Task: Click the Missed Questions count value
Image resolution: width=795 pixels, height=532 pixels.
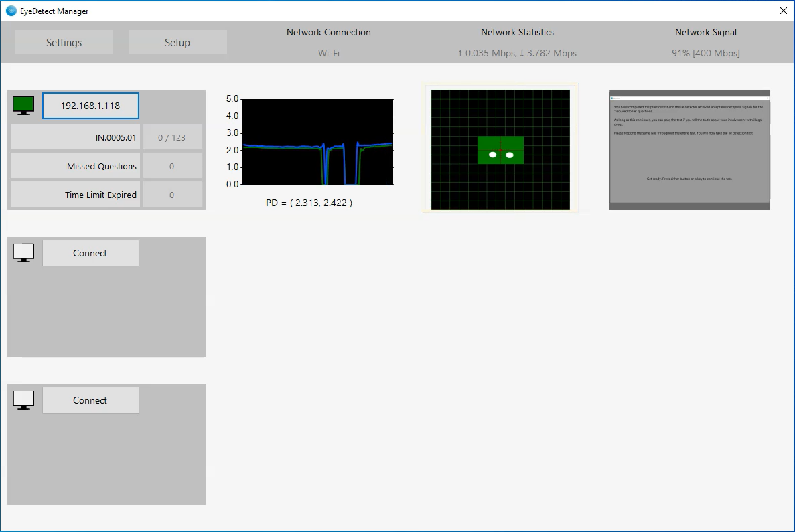Action: click(x=172, y=166)
